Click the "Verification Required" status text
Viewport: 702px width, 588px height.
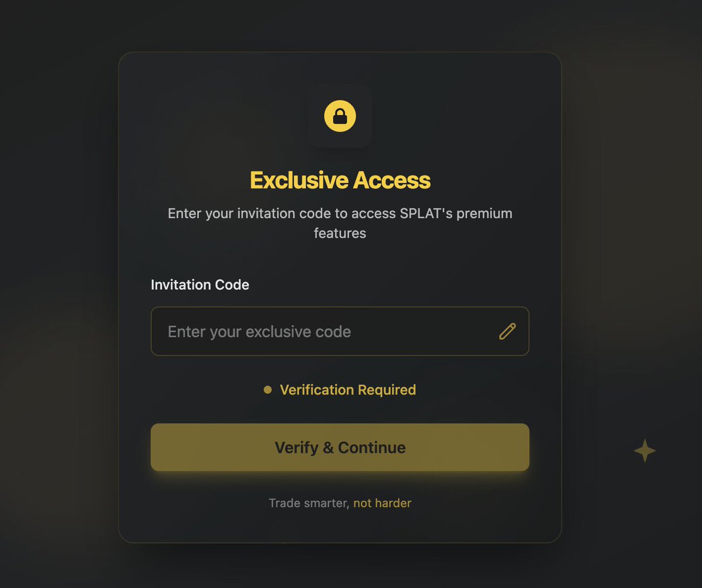coord(348,390)
